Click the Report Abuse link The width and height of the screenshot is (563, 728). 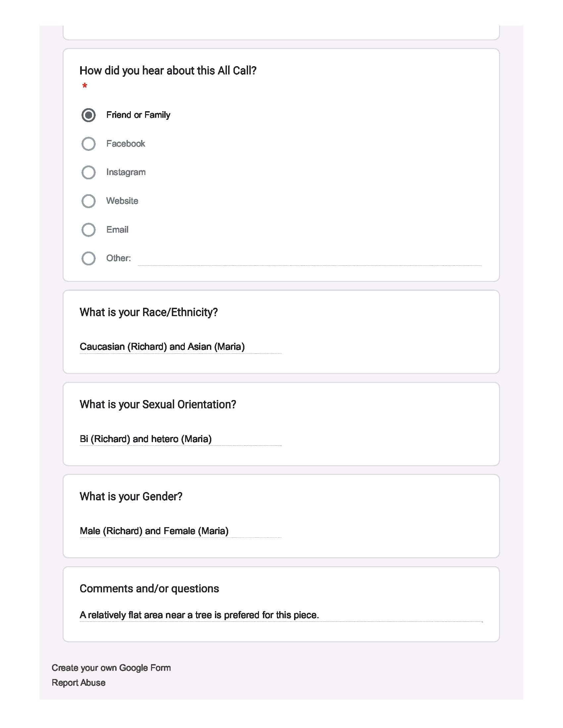point(78,683)
